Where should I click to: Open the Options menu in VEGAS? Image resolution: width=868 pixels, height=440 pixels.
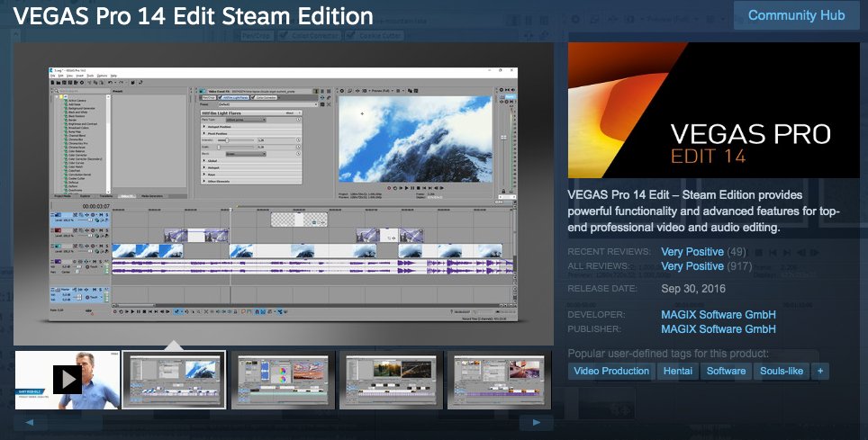pos(102,76)
